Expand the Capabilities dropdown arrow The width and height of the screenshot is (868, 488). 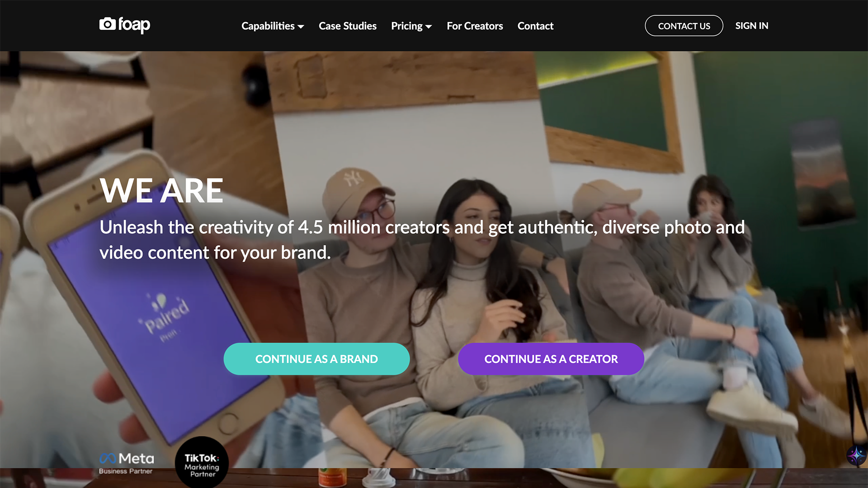click(301, 27)
